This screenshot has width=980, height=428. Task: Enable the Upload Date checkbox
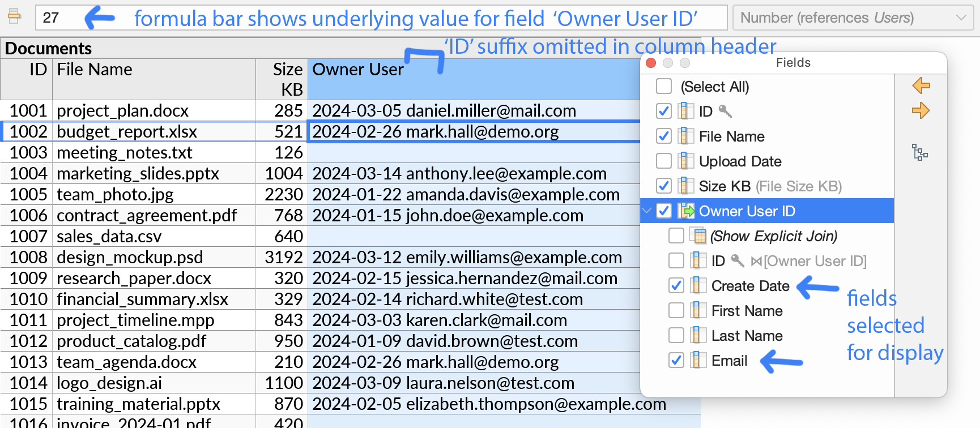(x=664, y=161)
